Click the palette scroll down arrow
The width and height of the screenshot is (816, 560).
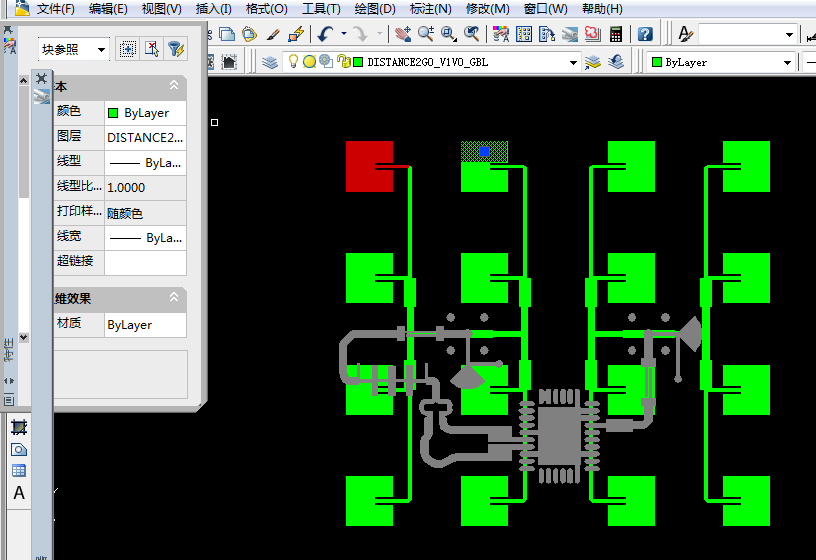tap(23, 337)
